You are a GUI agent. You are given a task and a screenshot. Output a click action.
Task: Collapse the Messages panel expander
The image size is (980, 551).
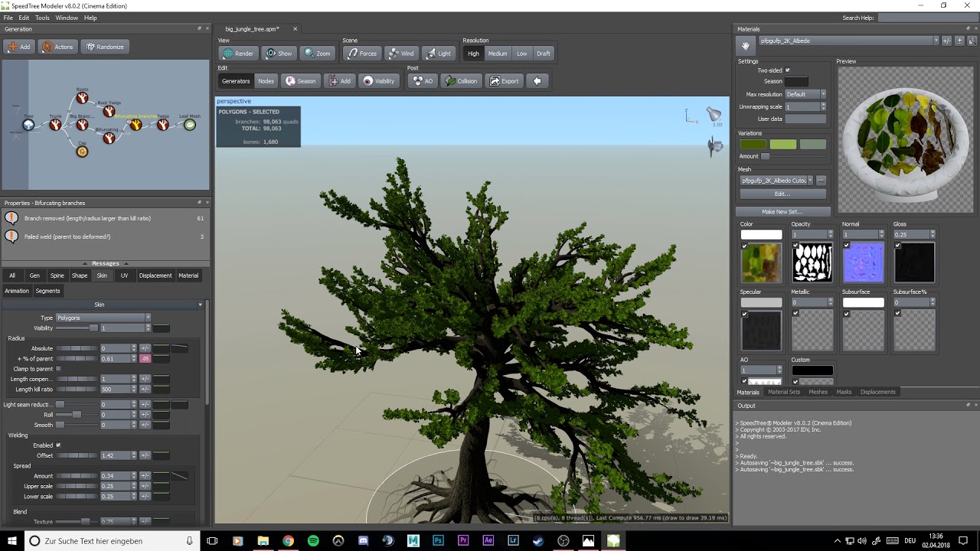pos(105,263)
